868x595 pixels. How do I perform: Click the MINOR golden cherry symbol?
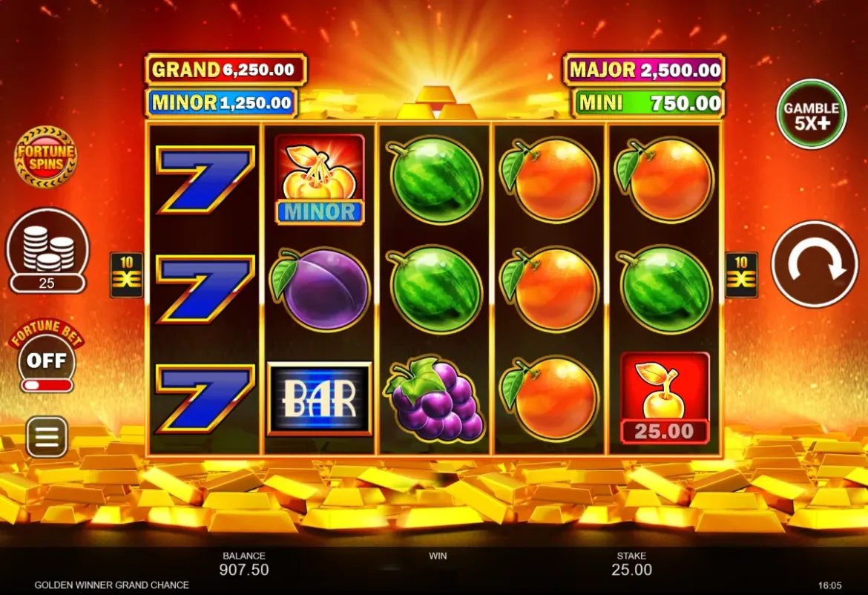(x=320, y=180)
